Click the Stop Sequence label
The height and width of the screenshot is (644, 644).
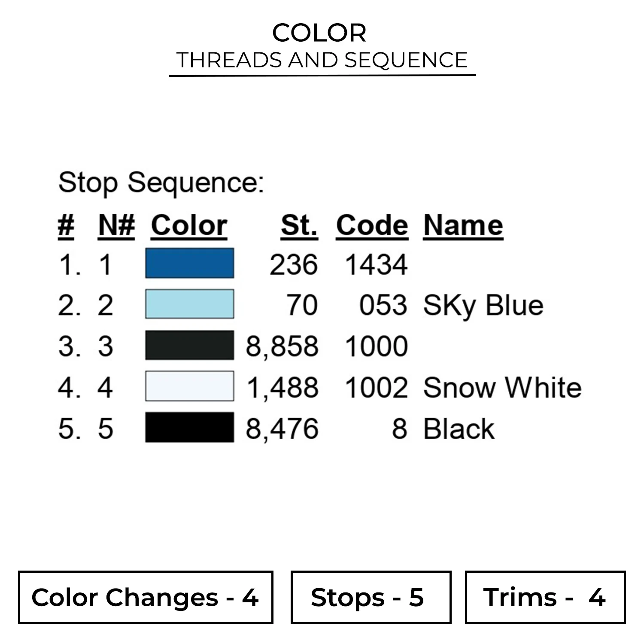click(x=161, y=183)
